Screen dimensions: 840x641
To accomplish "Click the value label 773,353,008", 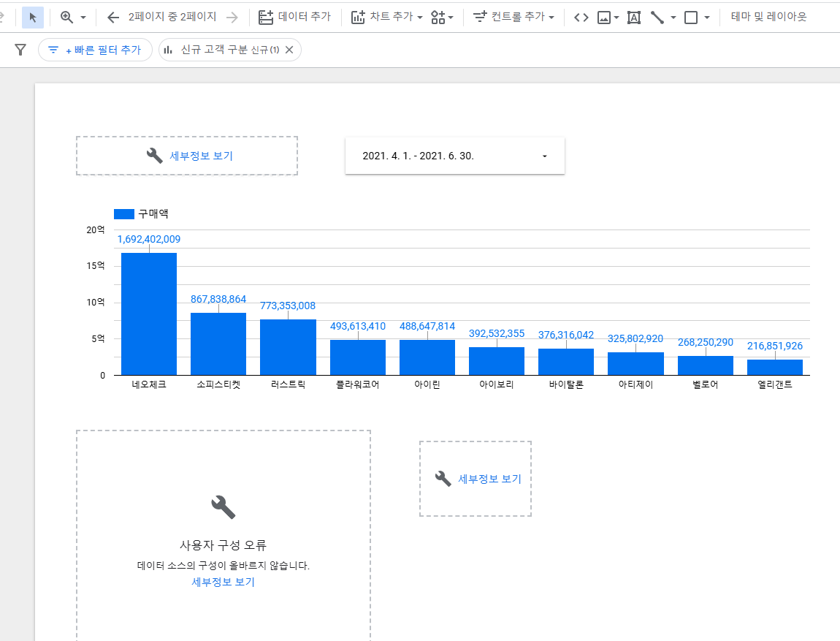I will [289, 306].
